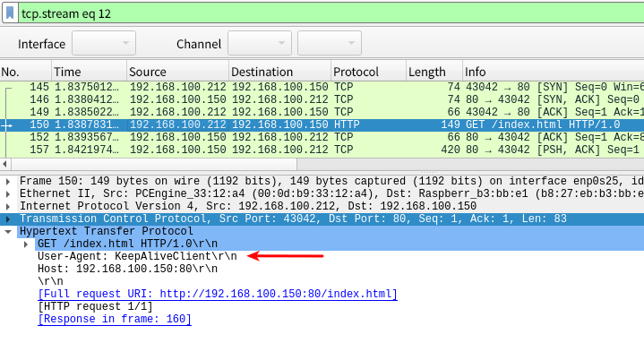The width and height of the screenshot is (644, 343).
Task: Click the display filter bookmark icon
Action: pos(10,13)
